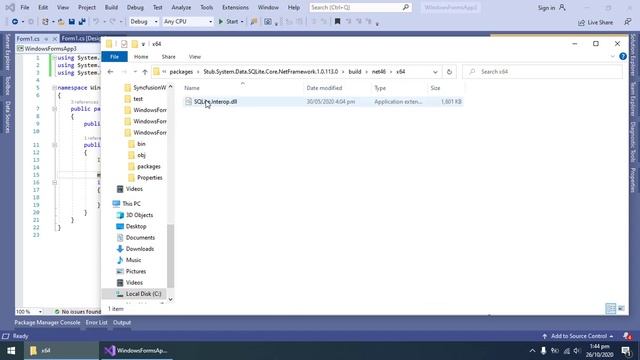This screenshot has height=360, width=640.
Task: Click Undo icon in Visual Studio toolbar
Action: [96, 22]
